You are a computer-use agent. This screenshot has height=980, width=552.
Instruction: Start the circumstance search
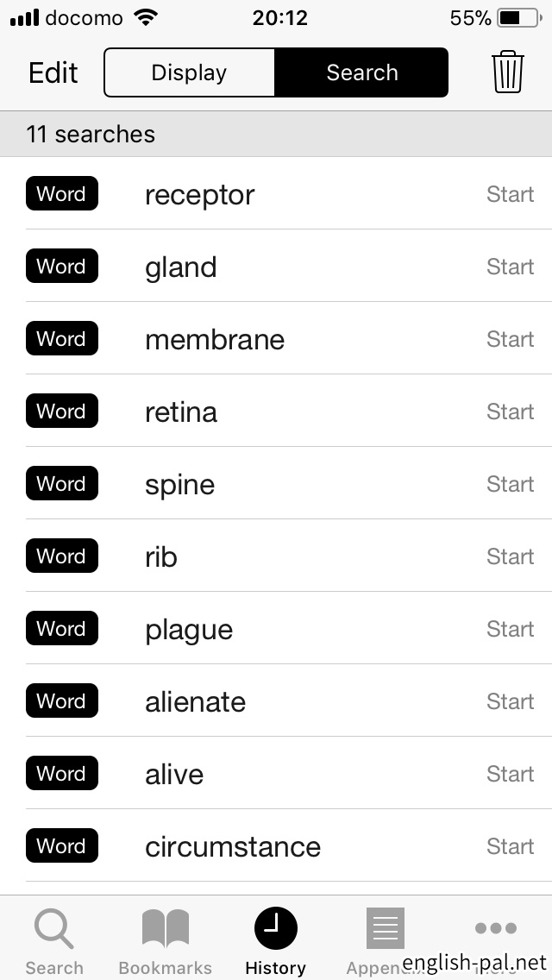pos(510,846)
